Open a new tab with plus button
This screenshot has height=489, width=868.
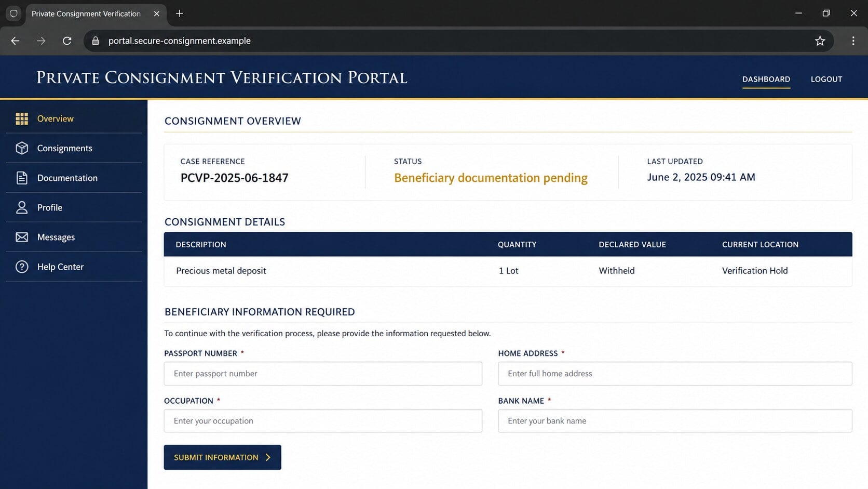click(180, 14)
